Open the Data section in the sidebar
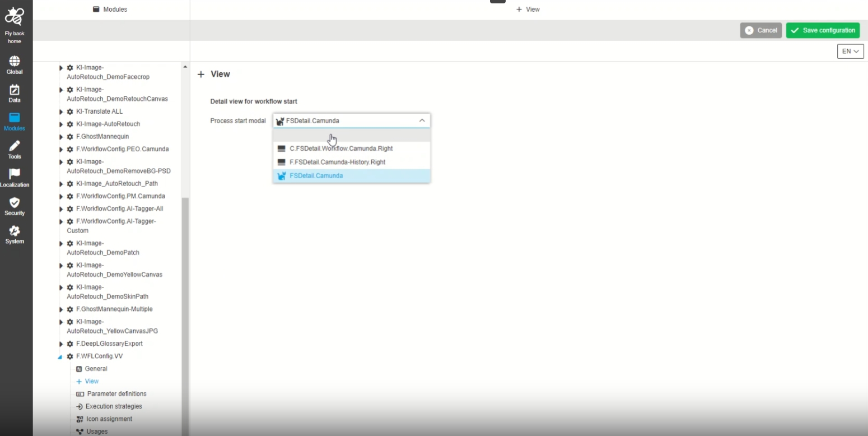Image resolution: width=868 pixels, height=436 pixels. [x=15, y=94]
